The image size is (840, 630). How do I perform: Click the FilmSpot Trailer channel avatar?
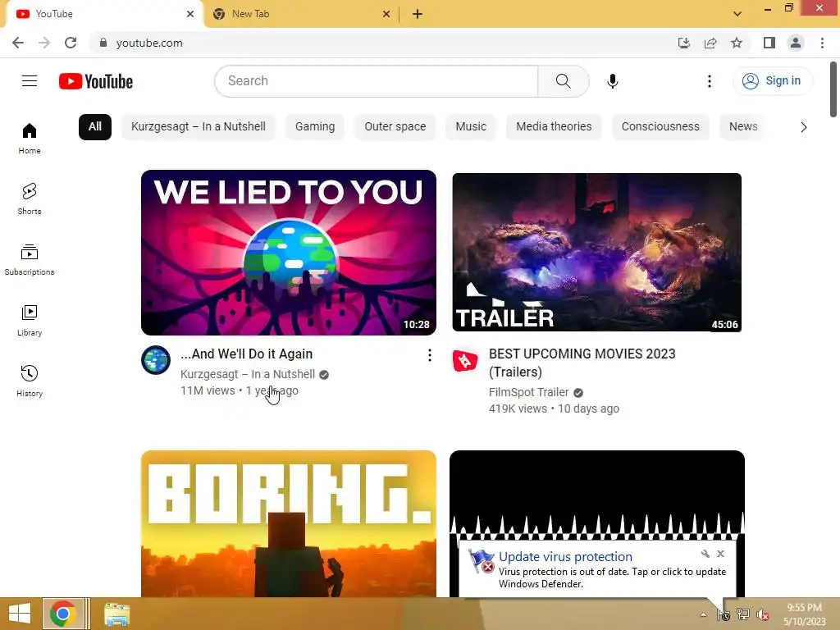(465, 360)
